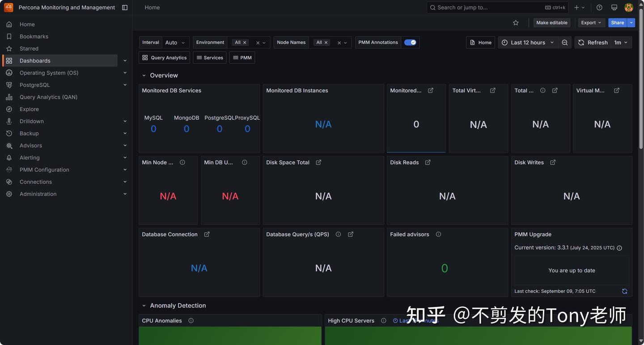This screenshot has height=345, width=644.
Task: Open Database Connection external link icon
Action: pyautogui.click(x=207, y=234)
